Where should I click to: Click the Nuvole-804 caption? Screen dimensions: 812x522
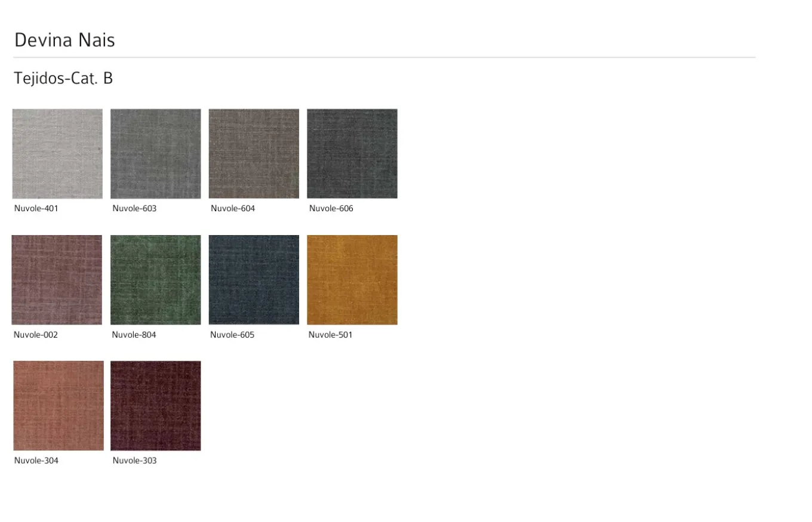click(x=134, y=335)
